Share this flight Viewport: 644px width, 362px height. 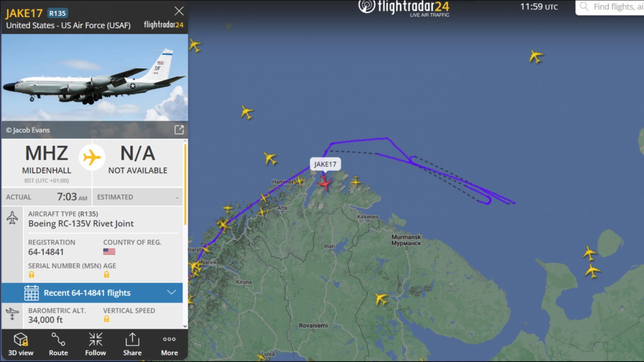click(x=132, y=344)
